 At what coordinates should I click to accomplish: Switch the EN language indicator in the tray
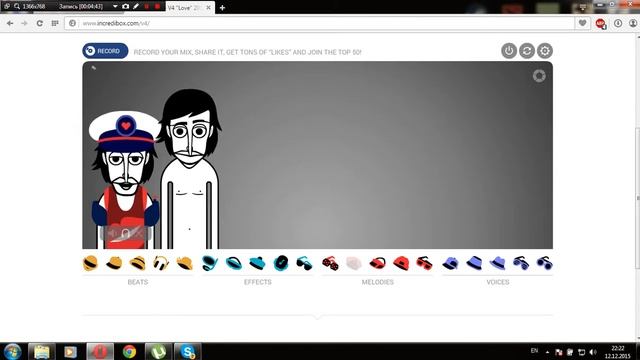click(534, 351)
